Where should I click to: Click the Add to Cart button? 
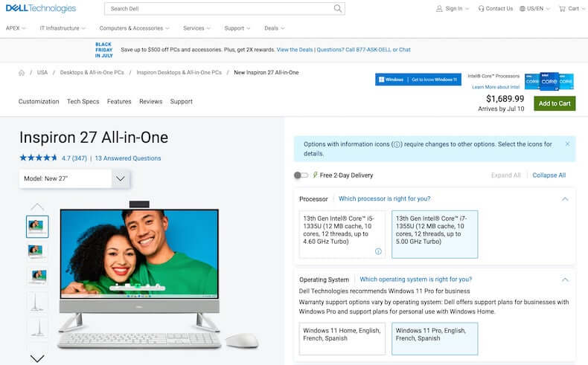555,103
